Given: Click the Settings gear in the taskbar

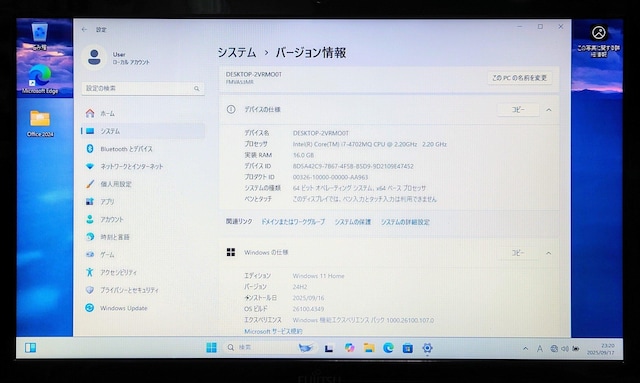Looking at the screenshot, I should click(427, 348).
